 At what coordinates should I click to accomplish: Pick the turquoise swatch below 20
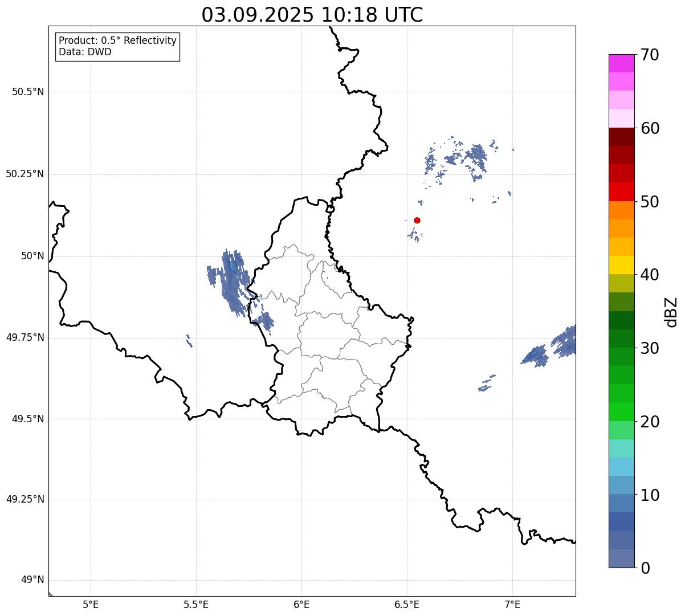[621, 448]
